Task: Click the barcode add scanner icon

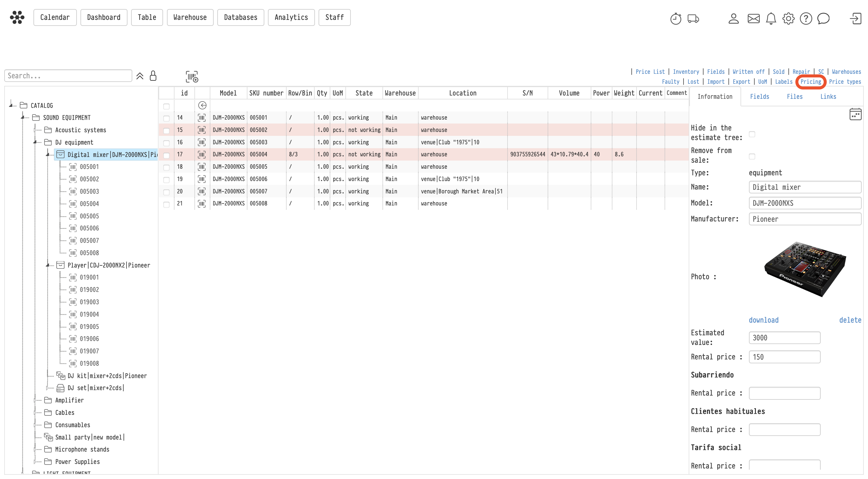Action: pyautogui.click(x=192, y=77)
